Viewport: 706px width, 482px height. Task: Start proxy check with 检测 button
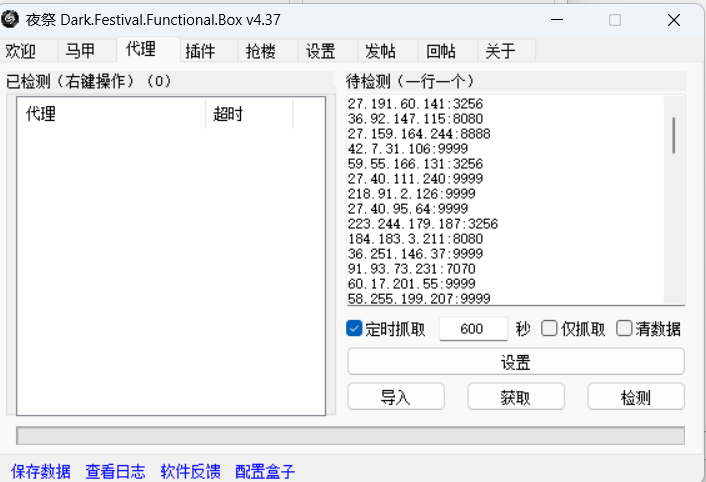636,397
